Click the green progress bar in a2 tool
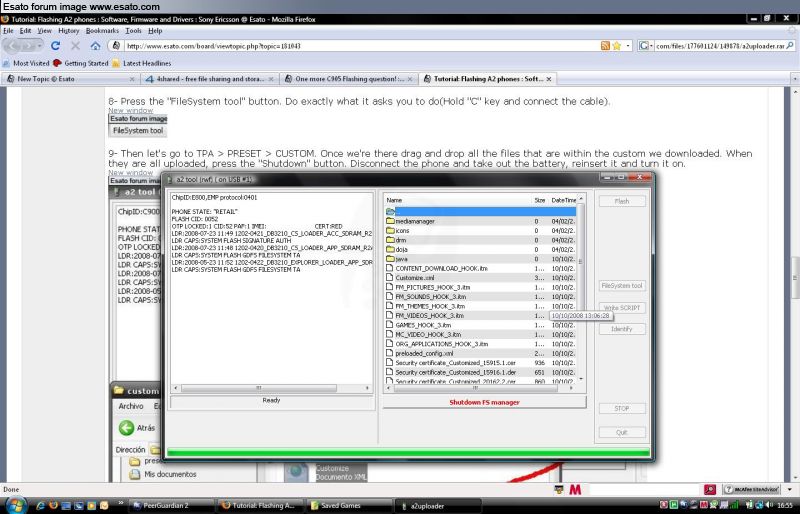This screenshot has height=514, width=800. pyautogui.click(x=408, y=452)
